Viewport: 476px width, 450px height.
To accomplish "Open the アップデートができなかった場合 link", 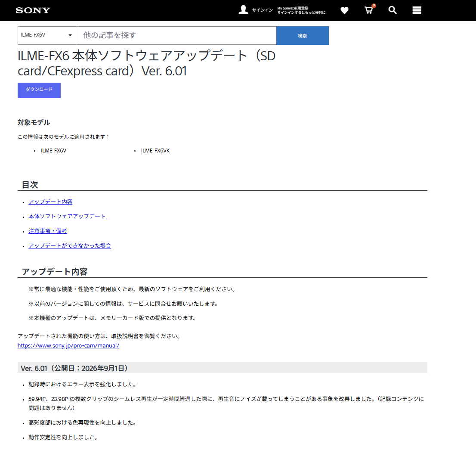I will (x=70, y=245).
